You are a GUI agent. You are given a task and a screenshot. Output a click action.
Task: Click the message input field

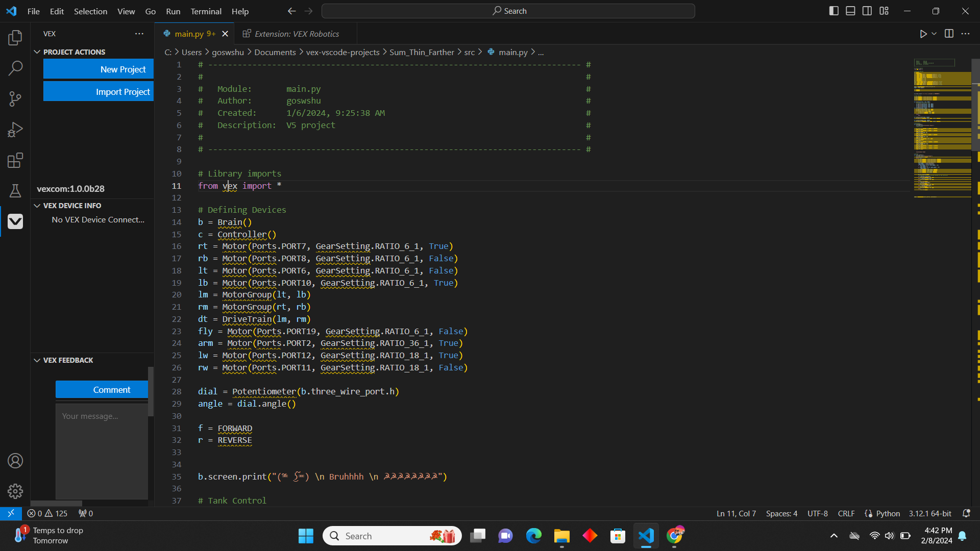click(102, 452)
